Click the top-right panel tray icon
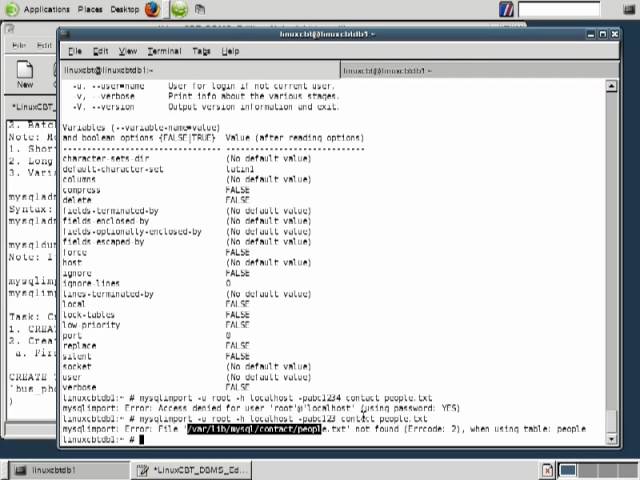The height and width of the screenshot is (480, 640). (629, 9)
